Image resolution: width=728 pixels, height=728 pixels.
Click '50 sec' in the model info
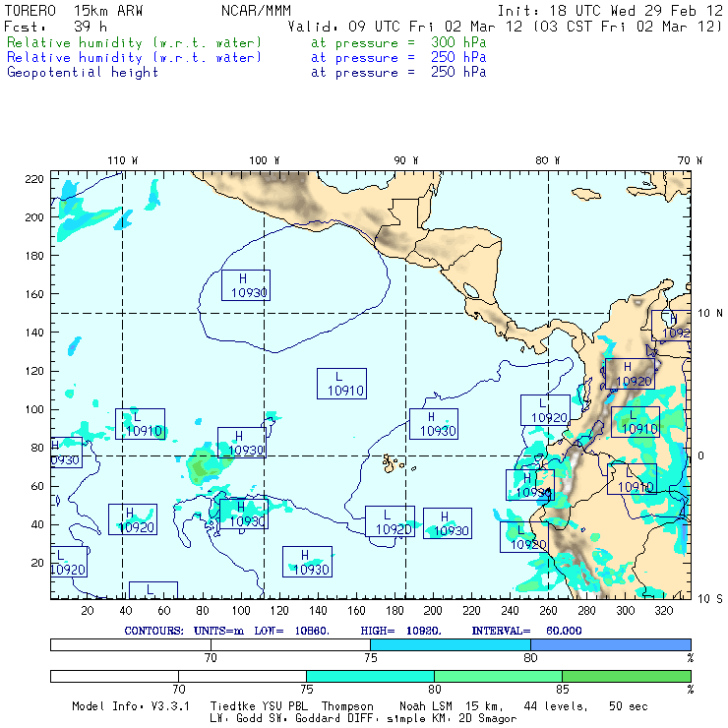[x=629, y=706]
